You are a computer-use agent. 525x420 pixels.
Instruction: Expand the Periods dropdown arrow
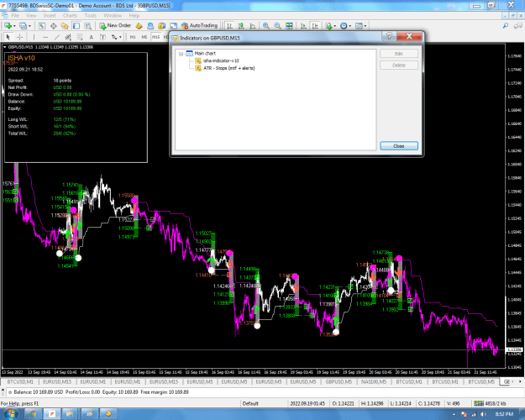coord(350,26)
